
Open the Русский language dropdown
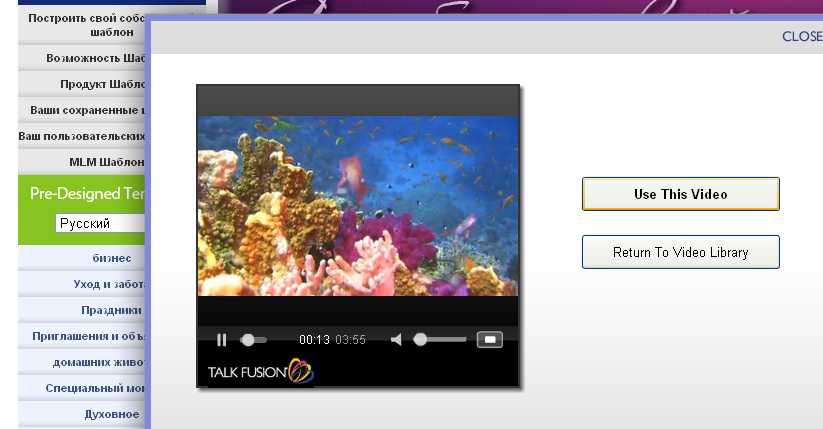[x=100, y=223]
